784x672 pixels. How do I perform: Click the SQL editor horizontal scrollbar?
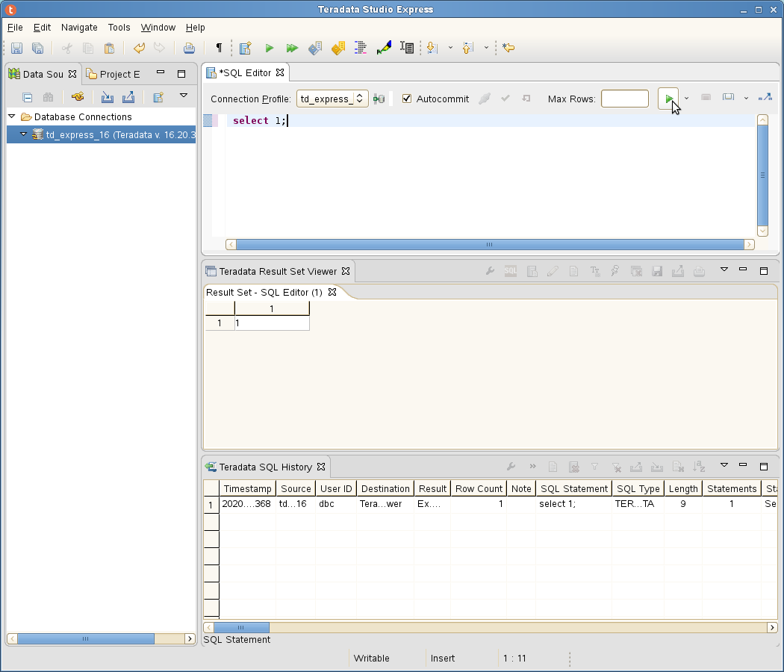[489, 244]
